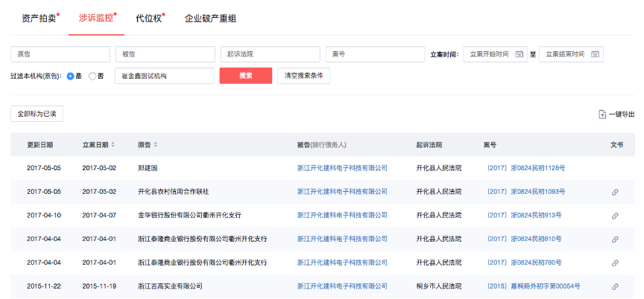This screenshot has width=644, height=299.
Task: Sort by 原告 column arrows
Action: pyautogui.click(x=155, y=145)
